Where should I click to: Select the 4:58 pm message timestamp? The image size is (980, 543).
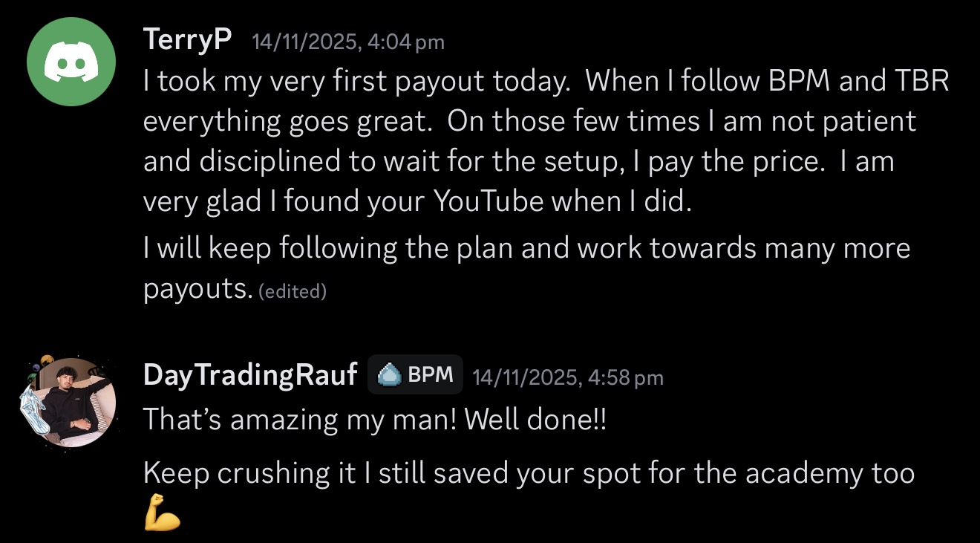point(568,377)
